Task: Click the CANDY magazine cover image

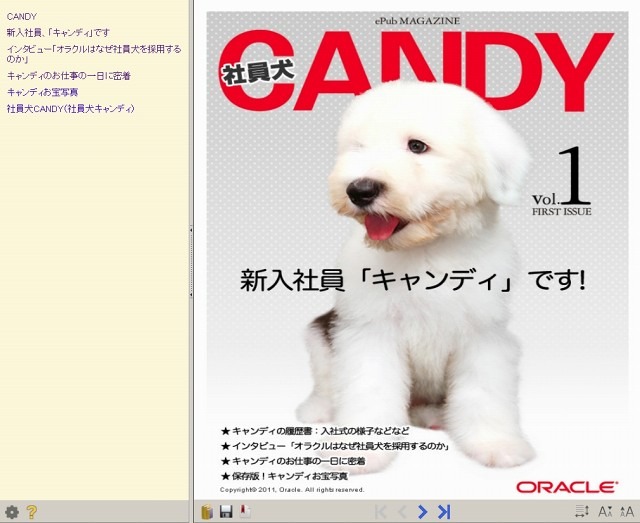Action: 417,255
